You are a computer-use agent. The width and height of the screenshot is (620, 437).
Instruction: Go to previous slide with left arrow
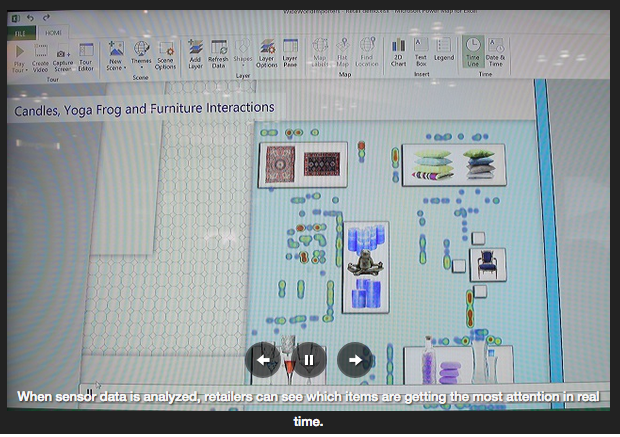tap(263, 360)
